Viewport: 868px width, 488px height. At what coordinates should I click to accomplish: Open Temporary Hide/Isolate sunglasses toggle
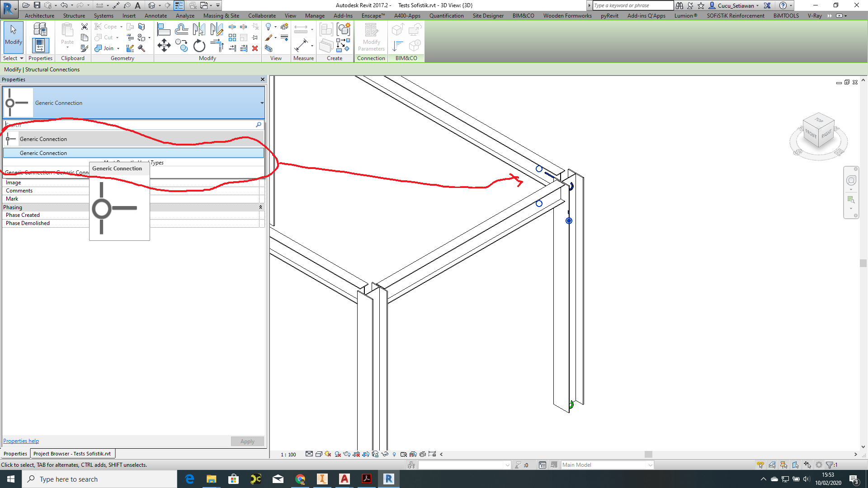coord(385,454)
